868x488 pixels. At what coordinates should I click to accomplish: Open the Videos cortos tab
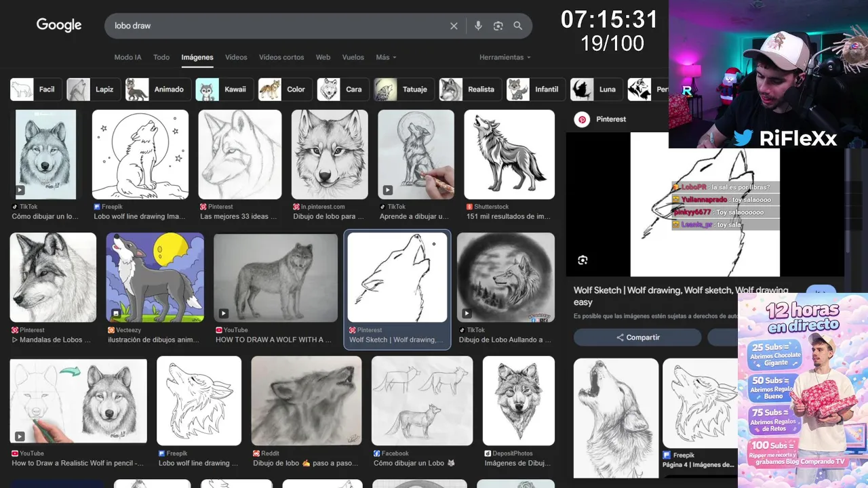281,58
